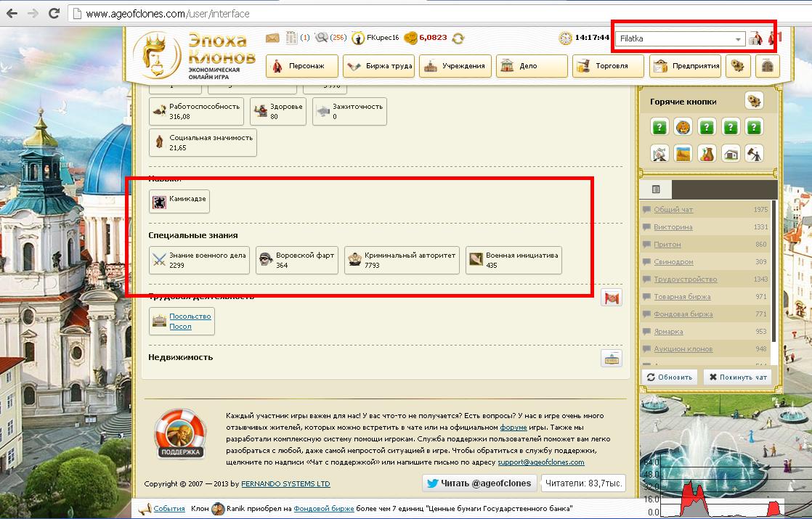
Task: Switch to the chat room list tab
Action: [656, 189]
